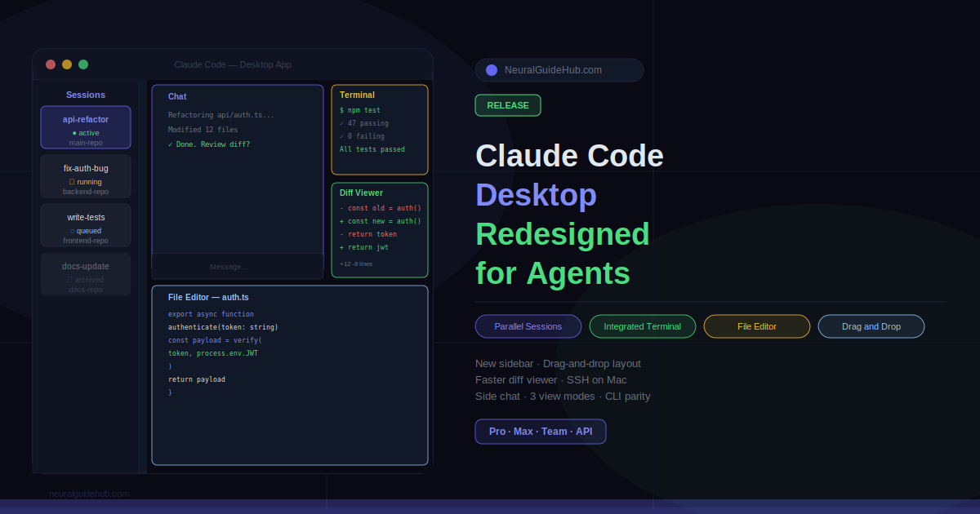Select the write-tests queued session
The height and width of the screenshot is (514, 980).
click(x=86, y=225)
